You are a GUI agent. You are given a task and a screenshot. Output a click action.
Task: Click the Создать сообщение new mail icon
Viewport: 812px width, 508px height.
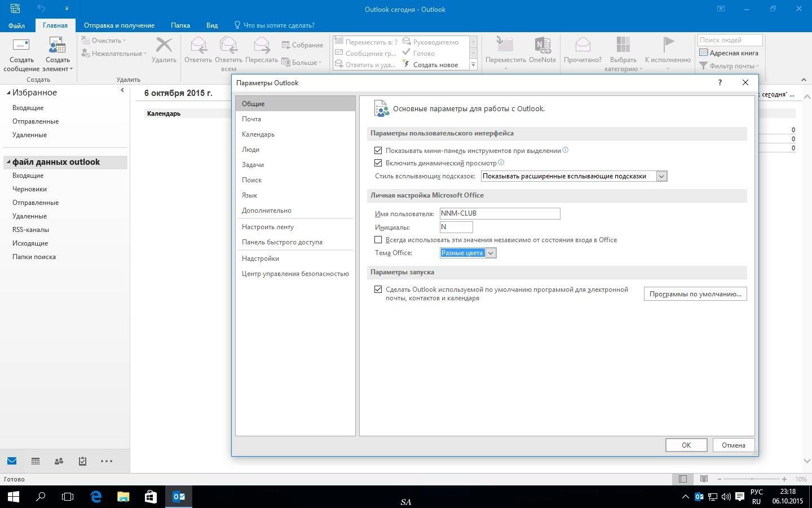[21, 46]
